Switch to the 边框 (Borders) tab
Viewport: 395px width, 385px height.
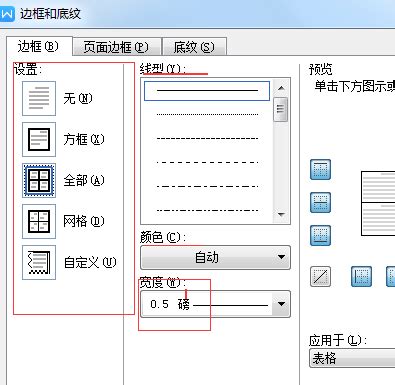click(x=39, y=46)
